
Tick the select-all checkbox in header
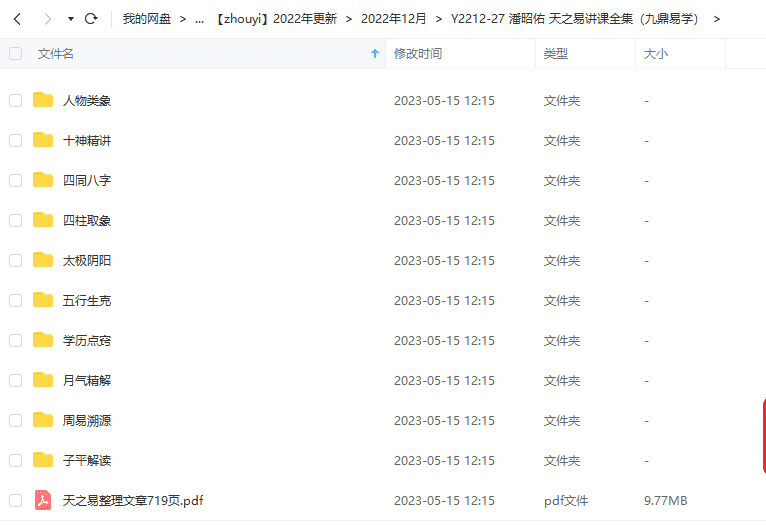coord(16,54)
